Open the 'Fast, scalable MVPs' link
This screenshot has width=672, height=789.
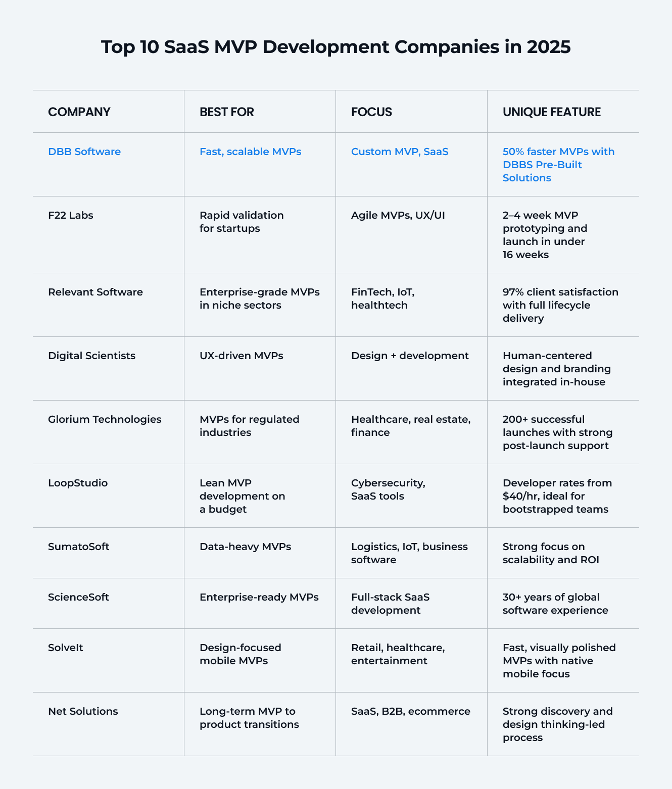pos(250,152)
